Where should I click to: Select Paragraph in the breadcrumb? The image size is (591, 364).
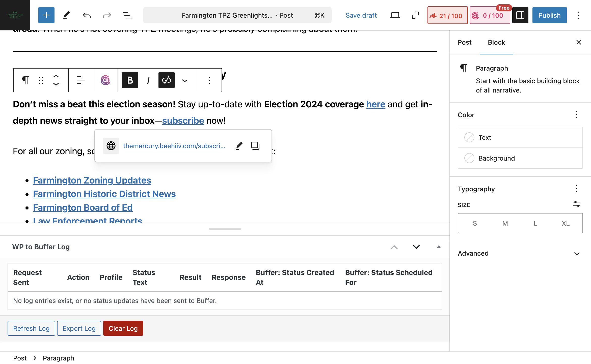58,358
